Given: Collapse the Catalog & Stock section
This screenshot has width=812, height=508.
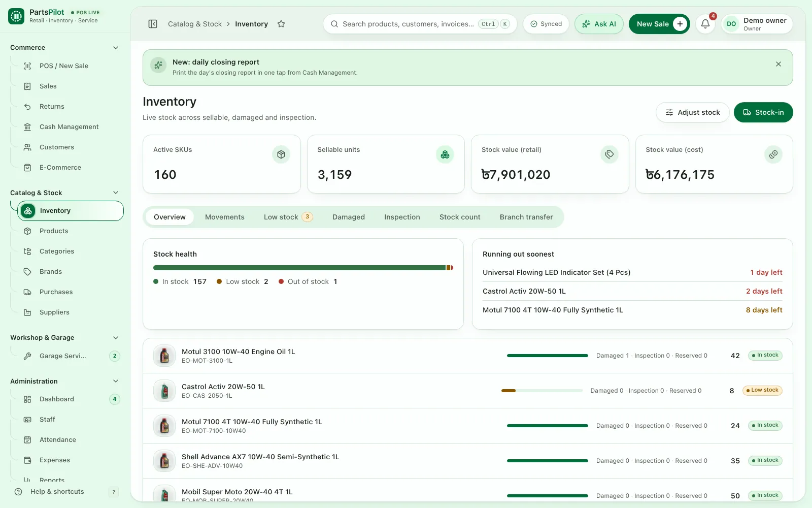Looking at the screenshot, I should pos(116,193).
